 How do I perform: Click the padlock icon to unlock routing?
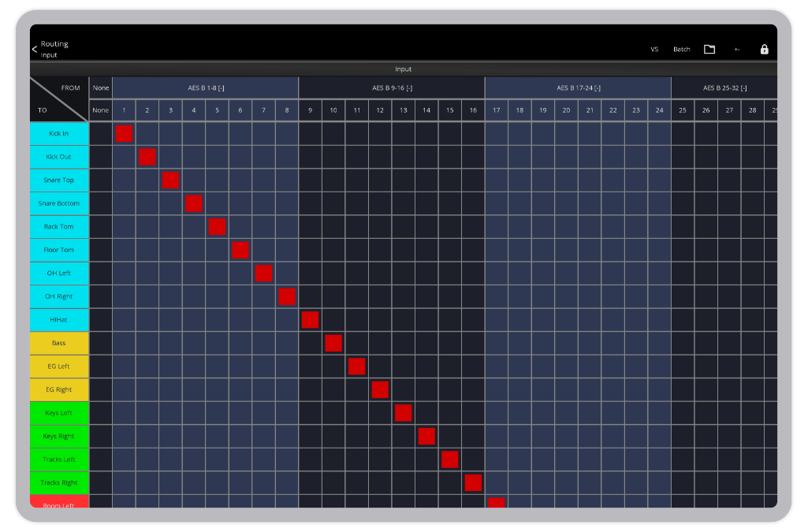click(x=764, y=49)
